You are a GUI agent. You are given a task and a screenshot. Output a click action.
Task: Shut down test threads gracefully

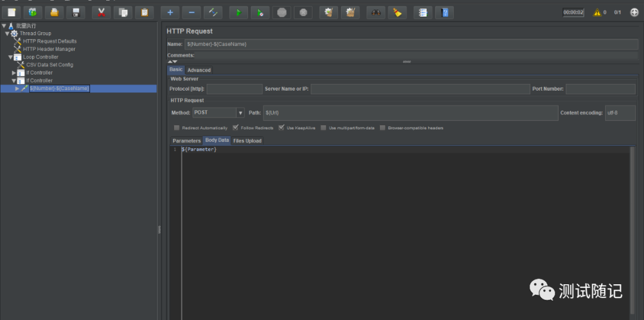303,13
